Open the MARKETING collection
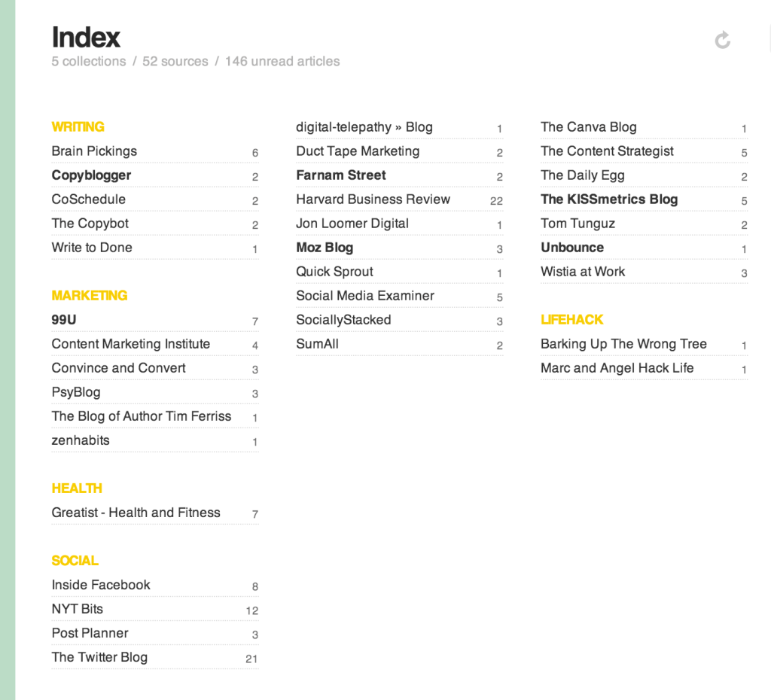 click(x=89, y=296)
